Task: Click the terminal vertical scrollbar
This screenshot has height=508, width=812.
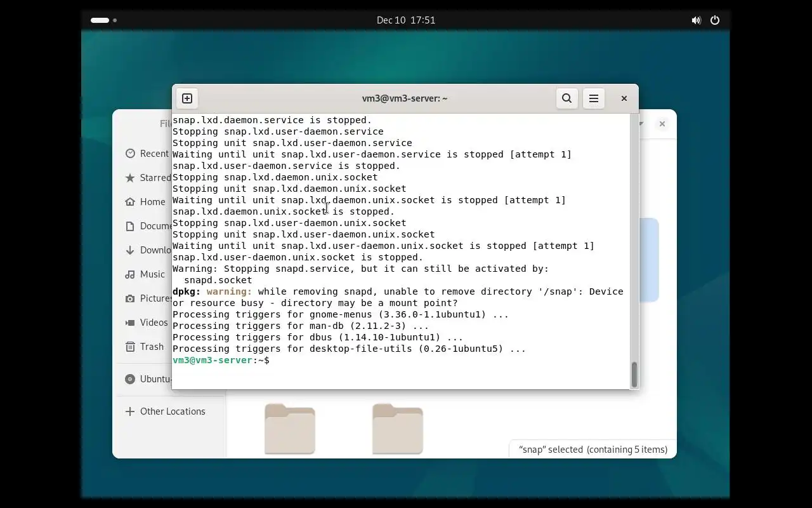Action: coord(634,374)
